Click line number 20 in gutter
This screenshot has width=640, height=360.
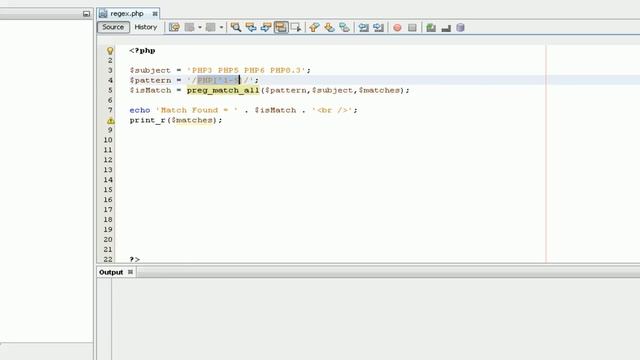[x=108, y=240]
